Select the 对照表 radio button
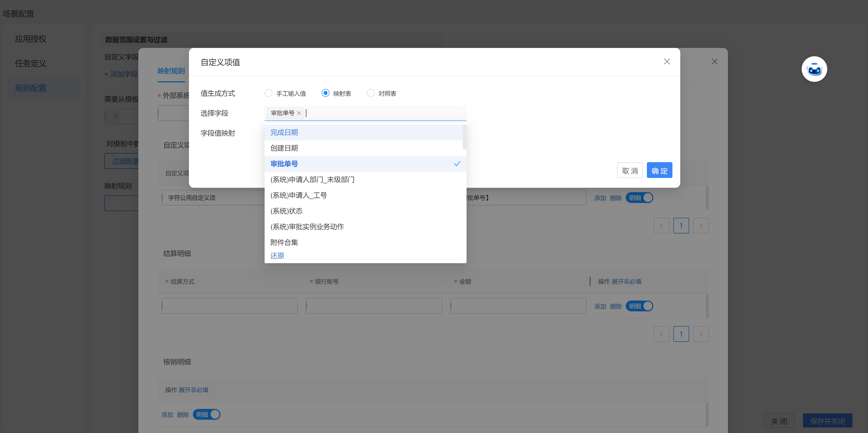 click(x=371, y=93)
